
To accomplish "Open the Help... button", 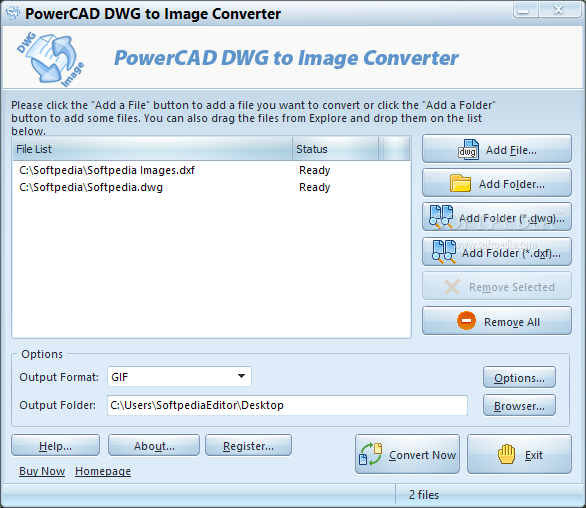I will point(55,445).
